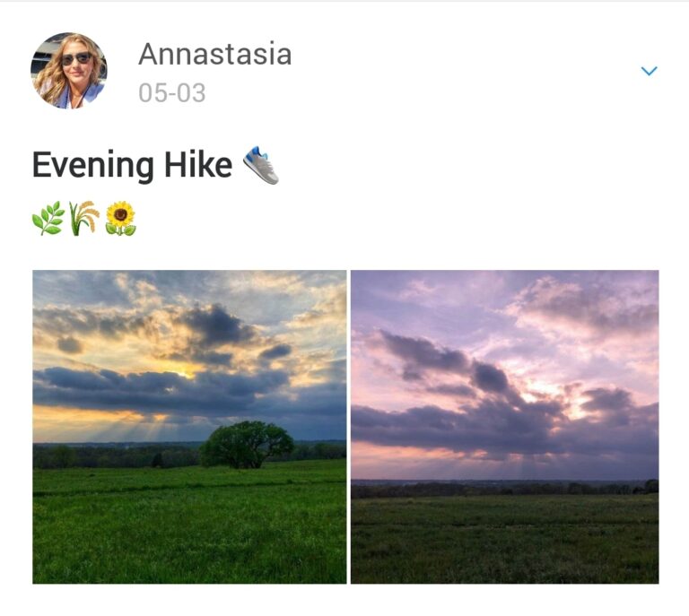This screenshot has width=689, height=616.
Task: Click the green herb leaf emoji
Action: 48,218
